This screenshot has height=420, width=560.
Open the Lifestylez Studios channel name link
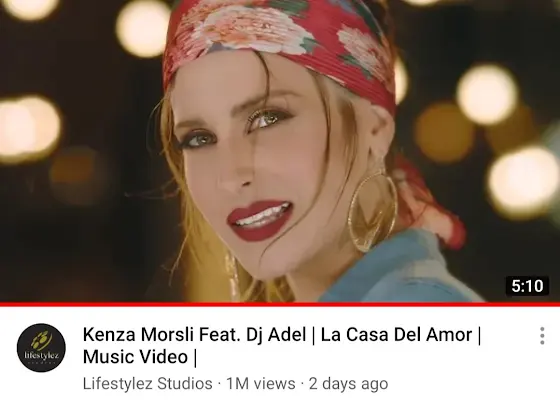pyautogui.click(x=148, y=384)
